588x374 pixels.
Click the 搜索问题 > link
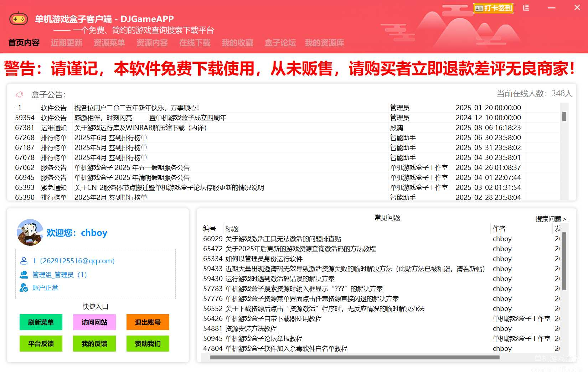(551, 219)
